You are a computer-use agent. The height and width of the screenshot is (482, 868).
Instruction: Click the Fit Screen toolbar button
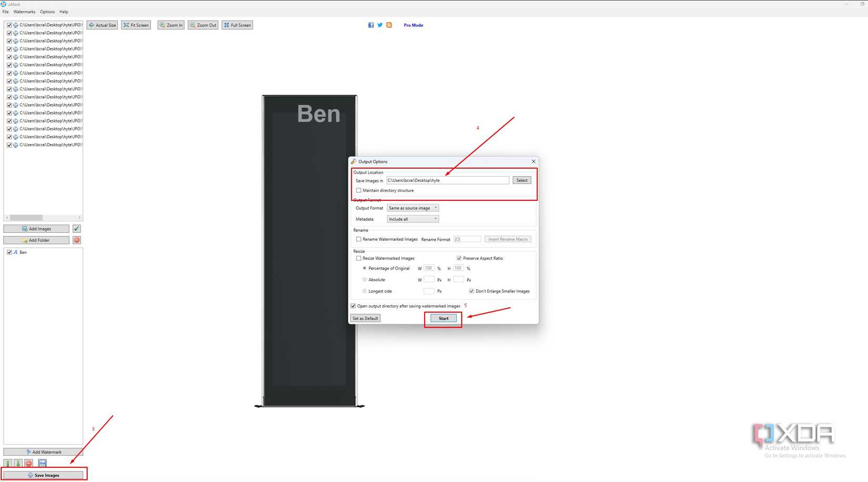point(136,25)
